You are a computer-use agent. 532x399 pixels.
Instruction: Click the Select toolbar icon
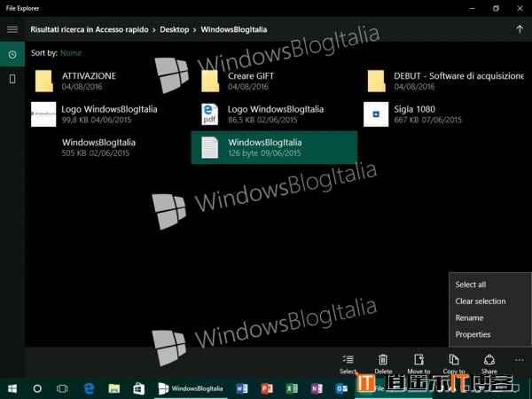(x=348, y=359)
